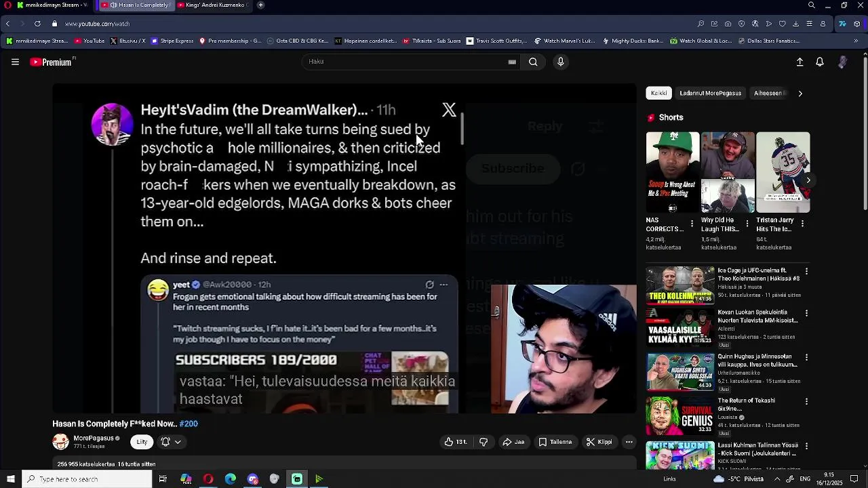Open the NAS CORRECTS short thumbnail
The width and height of the screenshot is (868, 488).
(673, 172)
